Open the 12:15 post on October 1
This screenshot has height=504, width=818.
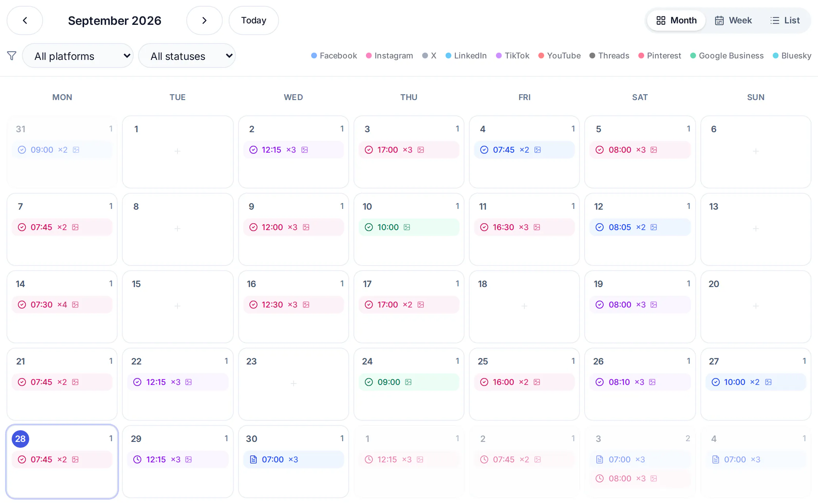tap(409, 459)
